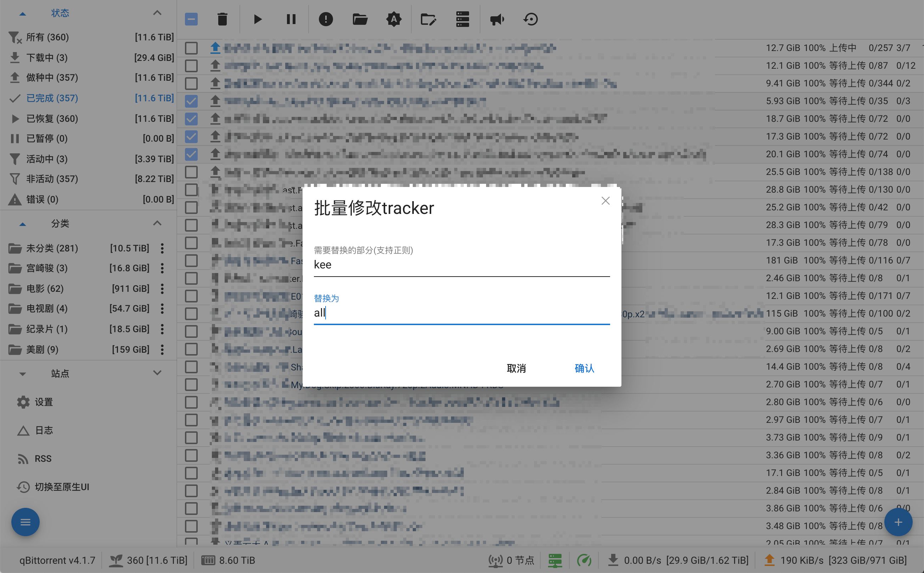Open the set location folder icon
Image resolution: width=924 pixels, height=573 pixels.
[360, 19]
